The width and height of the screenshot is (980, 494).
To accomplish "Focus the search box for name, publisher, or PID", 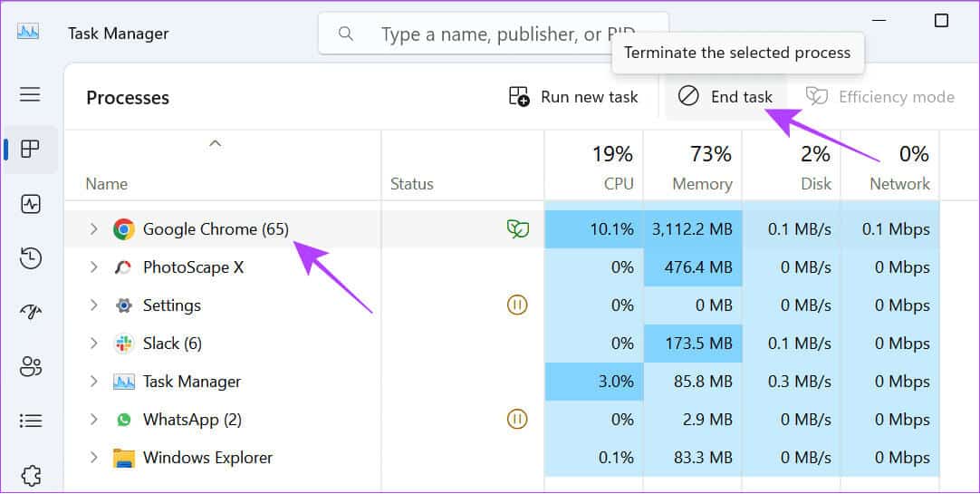I will 494,34.
